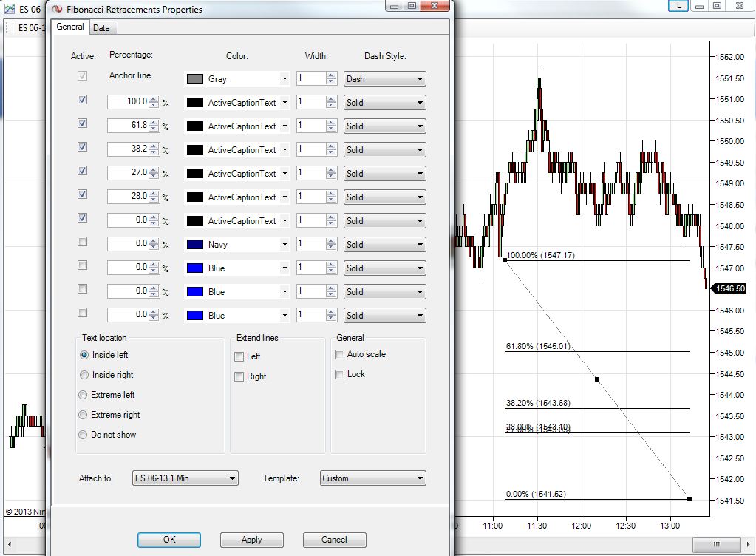The image size is (756, 556).
Task: Click the L link button on chart window
Action: point(678,6)
